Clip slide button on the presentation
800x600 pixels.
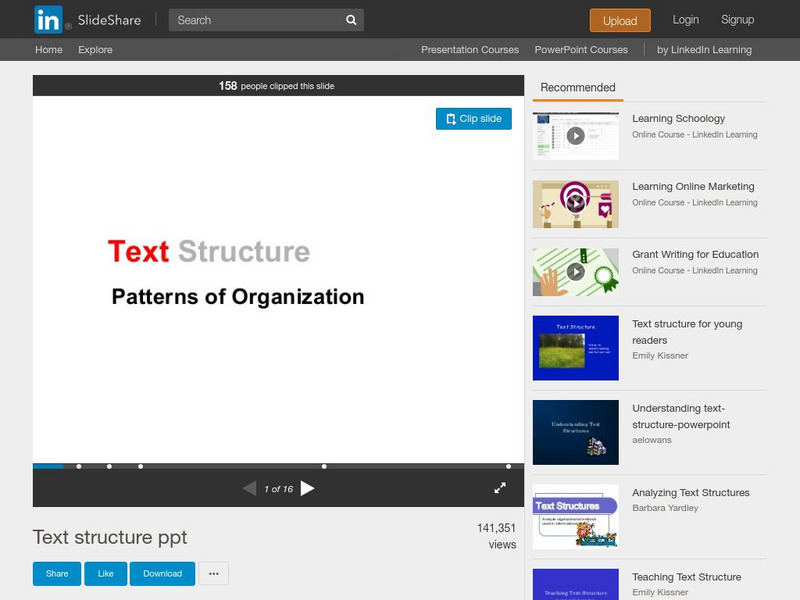click(x=474, y=118)
